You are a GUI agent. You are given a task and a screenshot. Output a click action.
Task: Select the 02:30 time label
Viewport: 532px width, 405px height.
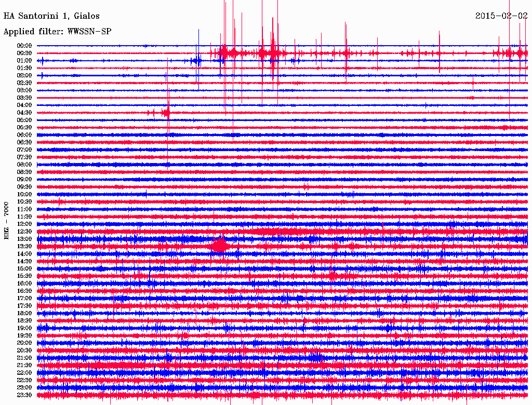point(24,83)
